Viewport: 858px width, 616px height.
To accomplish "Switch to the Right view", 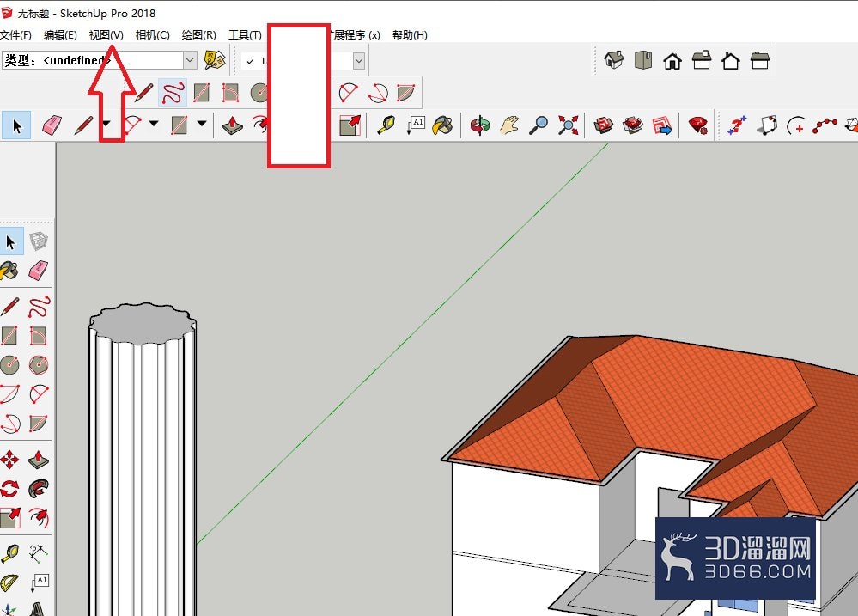I will pos(702,60).
